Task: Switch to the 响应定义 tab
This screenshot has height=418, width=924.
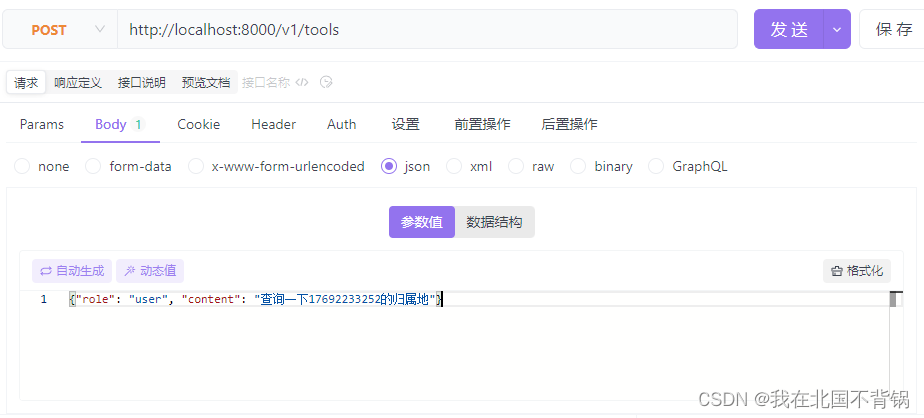Action: pyautogui.click(x=78, y=83)
